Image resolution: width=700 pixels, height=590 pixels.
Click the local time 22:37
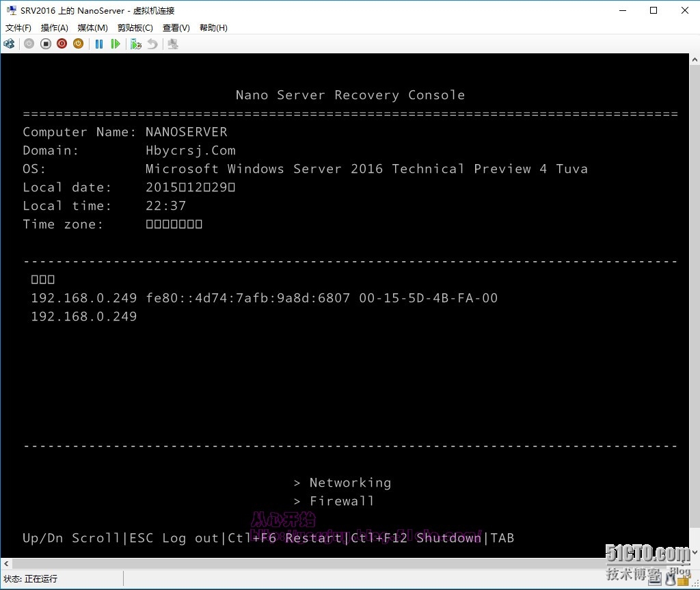[x=165, y=206]
